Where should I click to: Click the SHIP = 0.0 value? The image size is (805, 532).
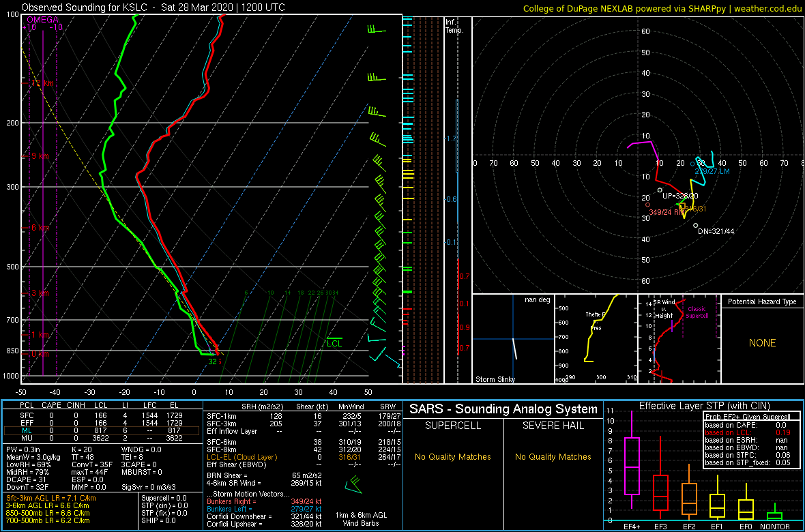[x=158, y=520]
